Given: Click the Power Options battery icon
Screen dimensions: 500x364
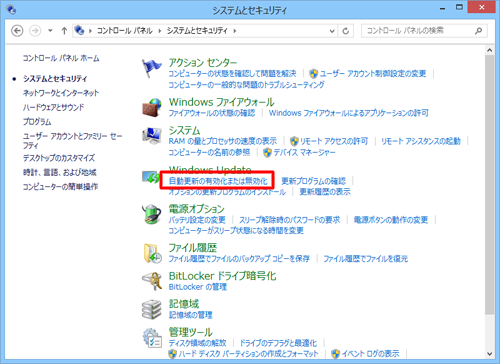Looking at the screenshot, I should tap(152, 214).
